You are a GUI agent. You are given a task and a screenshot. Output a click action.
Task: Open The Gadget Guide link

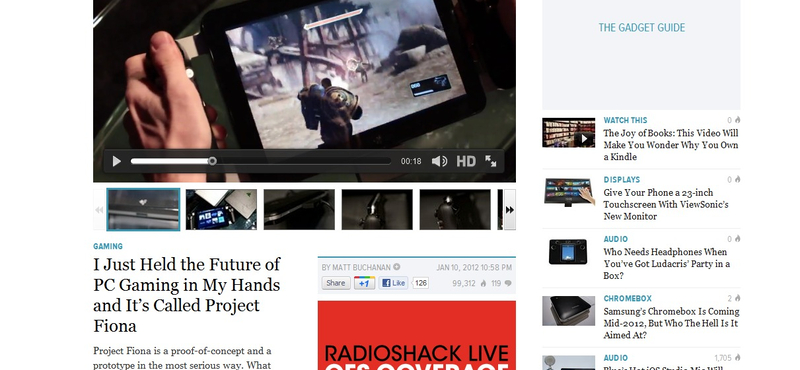[x=641, y=28]
